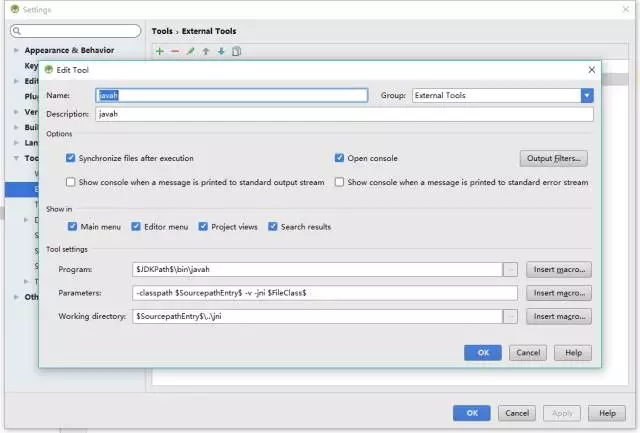Open the Group dropdown arrow

(587, 95)
